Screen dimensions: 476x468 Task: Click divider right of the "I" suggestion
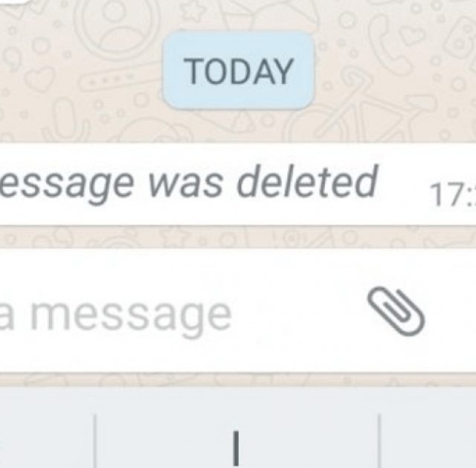(379, 440)
